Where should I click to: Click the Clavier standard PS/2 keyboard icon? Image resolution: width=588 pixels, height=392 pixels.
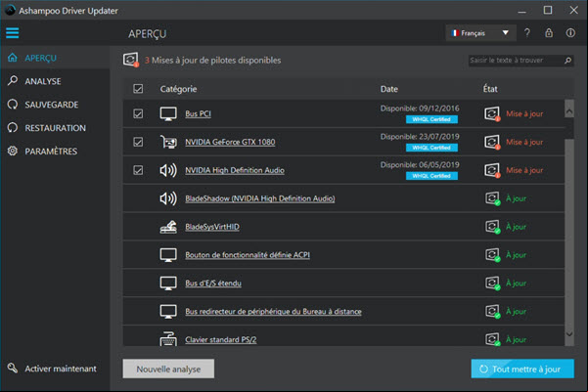coord(168,339)
